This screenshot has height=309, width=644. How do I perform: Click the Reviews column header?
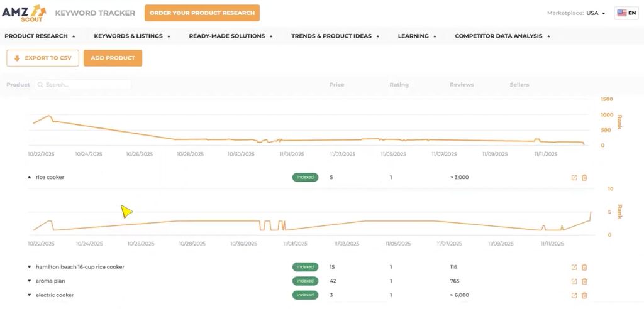click(462, 85)
